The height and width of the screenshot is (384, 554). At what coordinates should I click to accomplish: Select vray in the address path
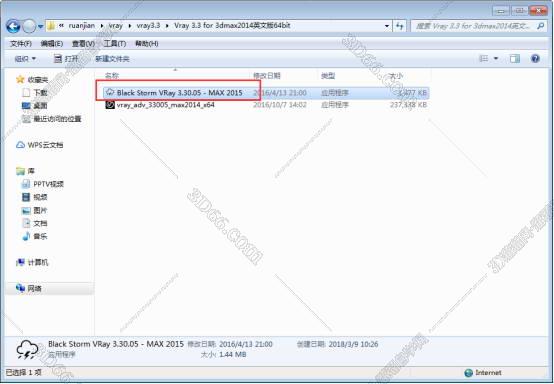pos(116,26)
